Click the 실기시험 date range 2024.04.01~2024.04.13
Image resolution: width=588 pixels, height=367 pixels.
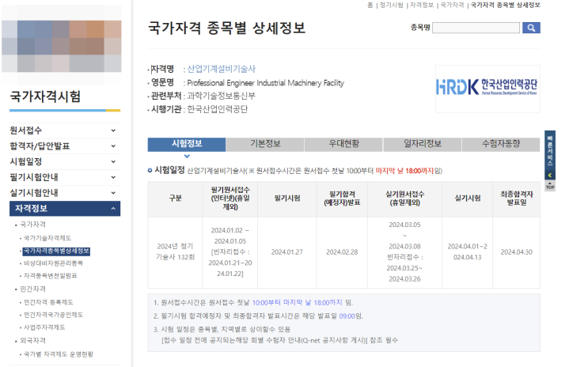coord(467,252)
